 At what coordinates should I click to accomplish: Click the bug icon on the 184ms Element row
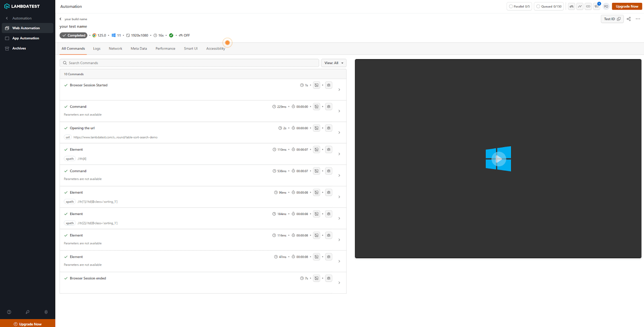pyautogui.click(x=329, y=214)
